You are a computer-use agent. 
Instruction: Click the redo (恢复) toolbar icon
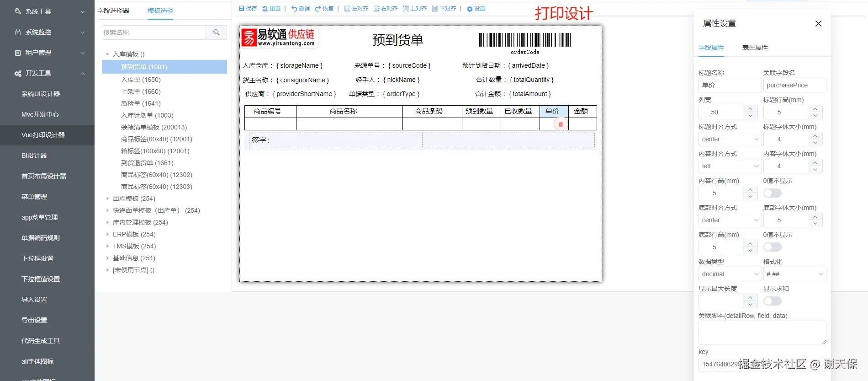tap(318, 9)
